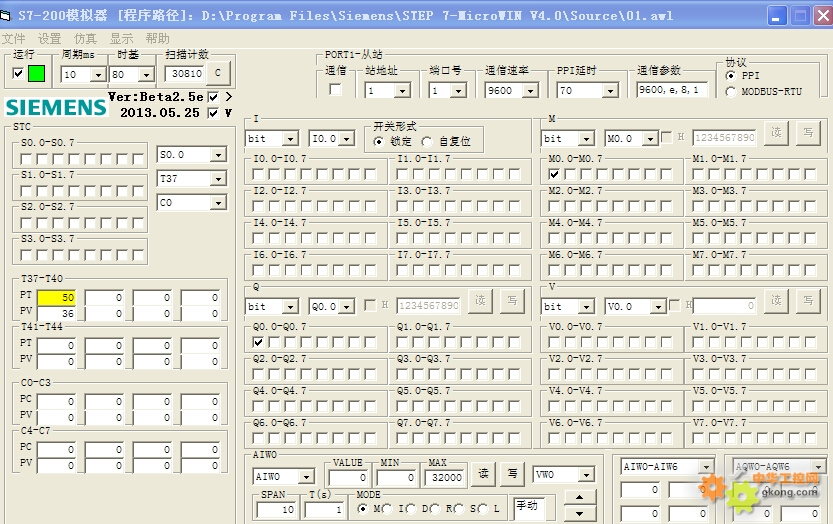
Task: Open the 端口号 dropdown
Action: (x=458, y=91)
